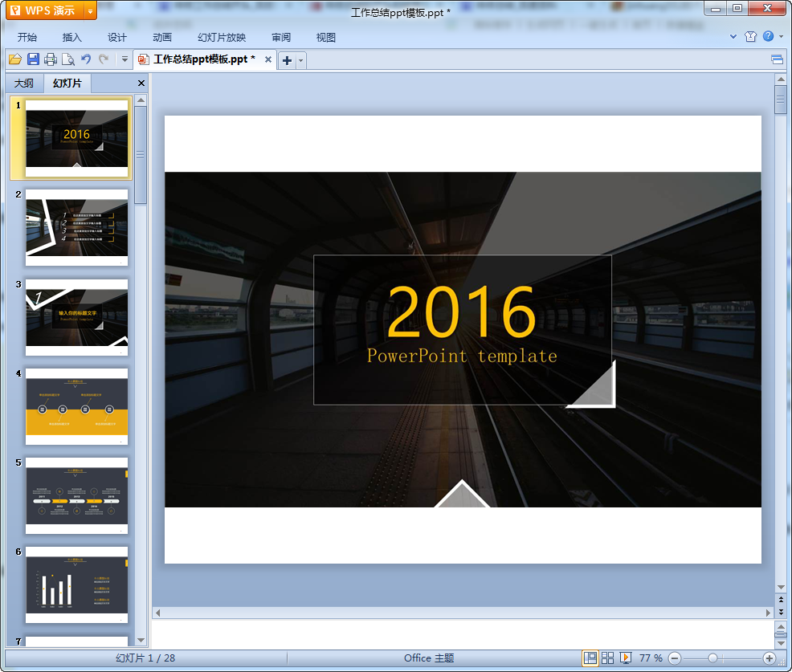Click the notes pane scroll up arrow

pos(781,626)
